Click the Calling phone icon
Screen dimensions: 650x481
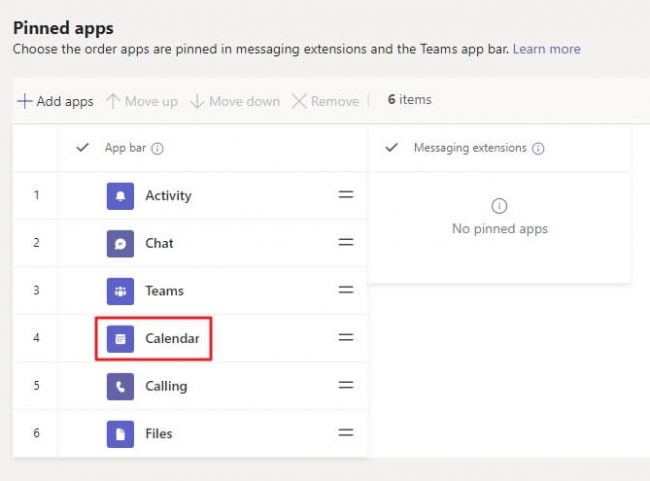coord(120,386)
